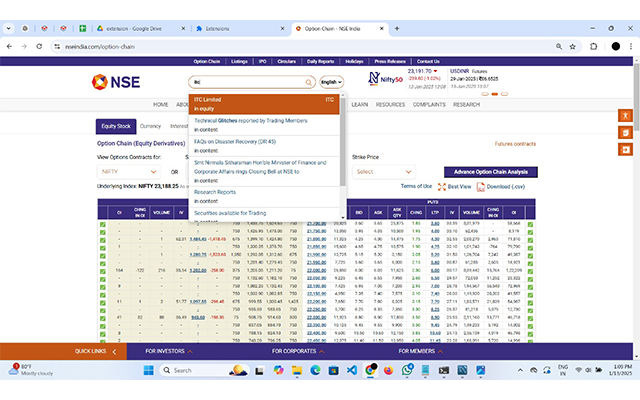Open the Strike Price Select dropdown
Image resolution: width=640 pixels, height=400 pixels.
pyautogui.click(x=384, y=172)
